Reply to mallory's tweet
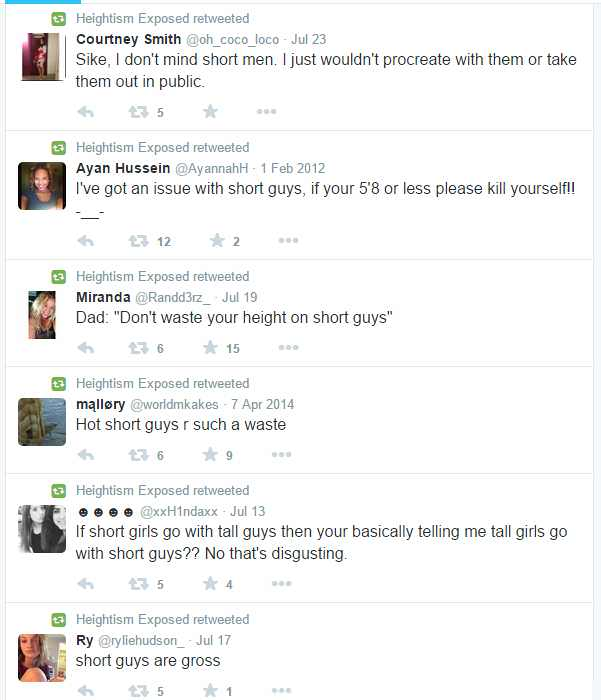This screenshot has height=700, width=601. coord(85,455)
